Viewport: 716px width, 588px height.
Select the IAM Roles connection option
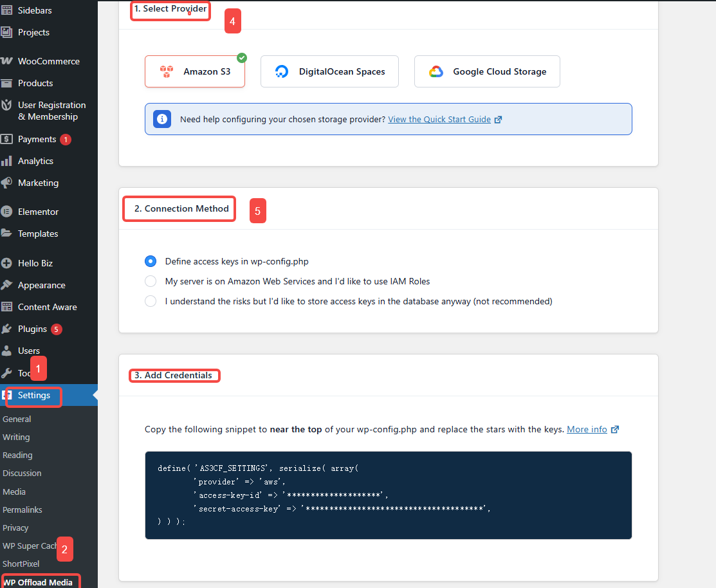pos(151,281)
